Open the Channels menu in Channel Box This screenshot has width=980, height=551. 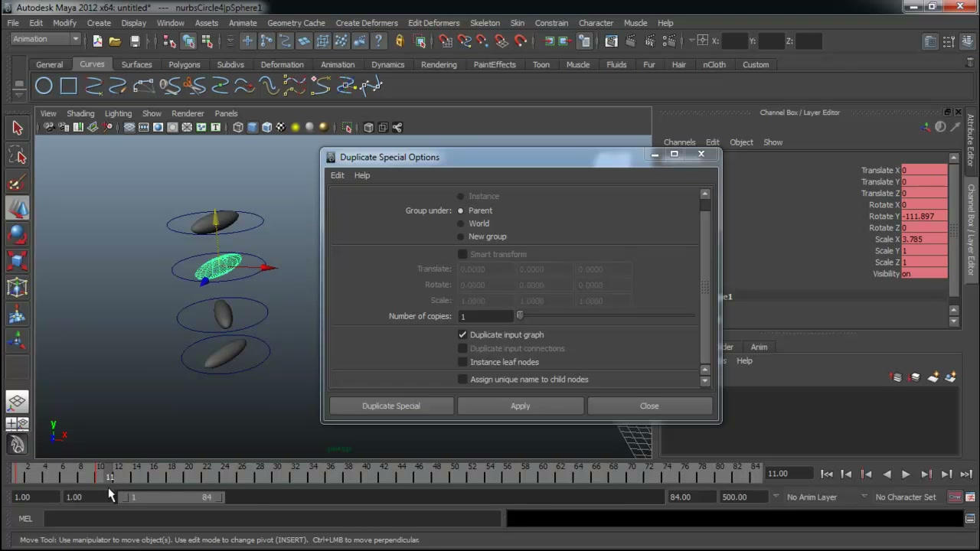click(x=679, y=142)
